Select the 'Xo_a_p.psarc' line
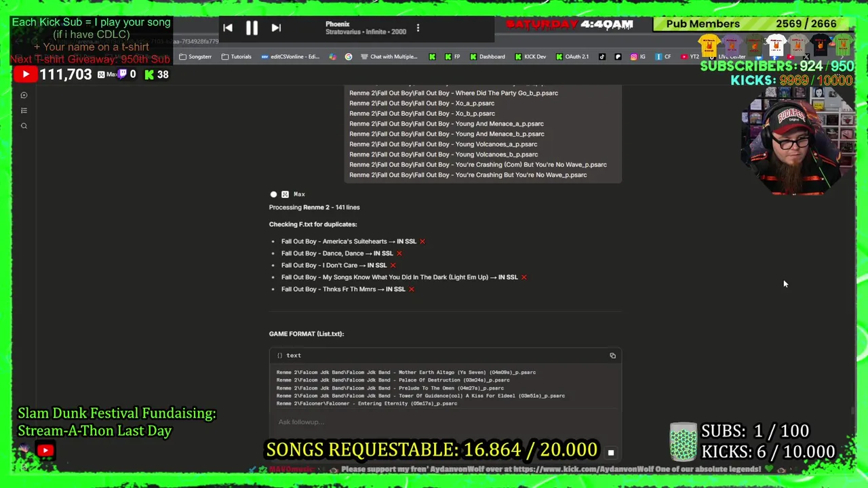The width and height of the screenshot is (868, 488). 422,104
